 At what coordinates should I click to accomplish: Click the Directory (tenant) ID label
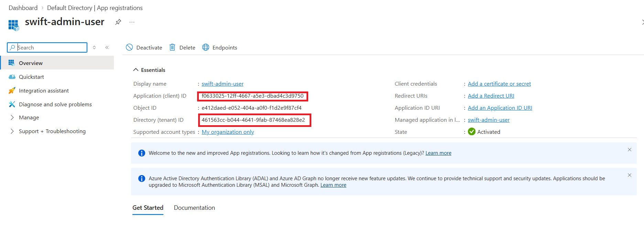[158, 120]
